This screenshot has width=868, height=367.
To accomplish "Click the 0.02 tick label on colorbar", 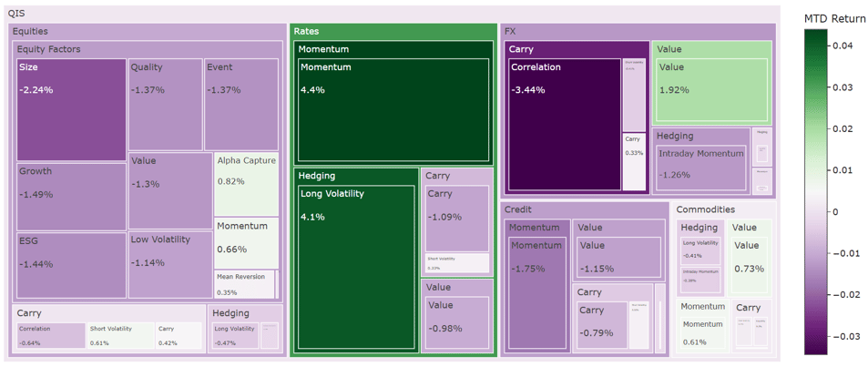I will 842,129.
